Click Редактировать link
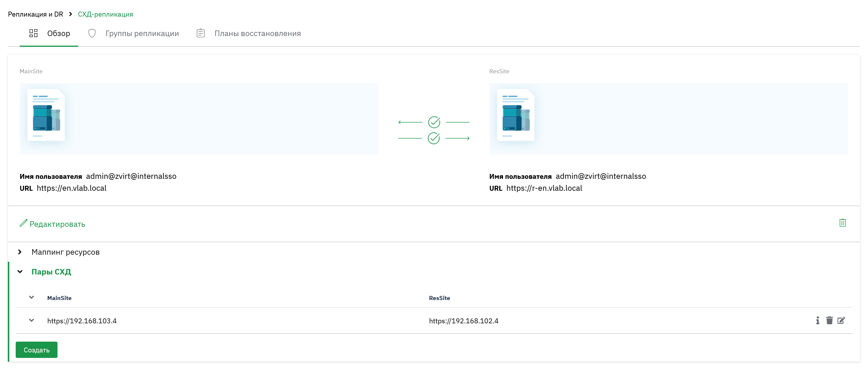The width and height of the screenshot is (868, 371). point(57,224)
